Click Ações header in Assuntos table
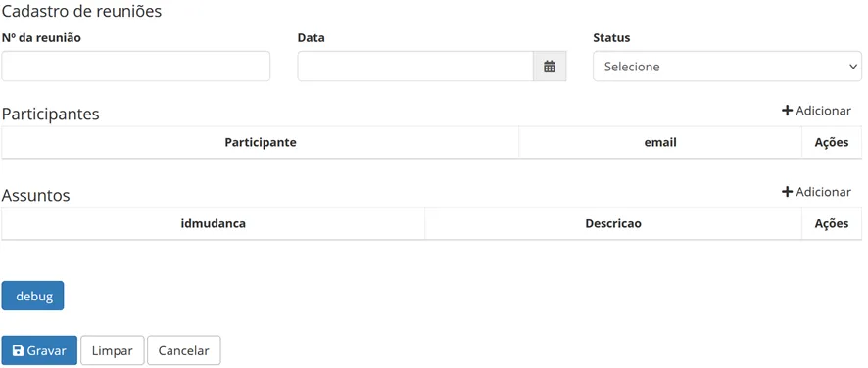 pos(832,223)
